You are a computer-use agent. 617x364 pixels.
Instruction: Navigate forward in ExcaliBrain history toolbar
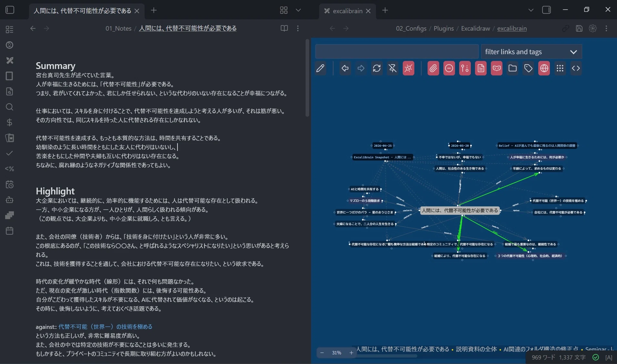(361, 68)
